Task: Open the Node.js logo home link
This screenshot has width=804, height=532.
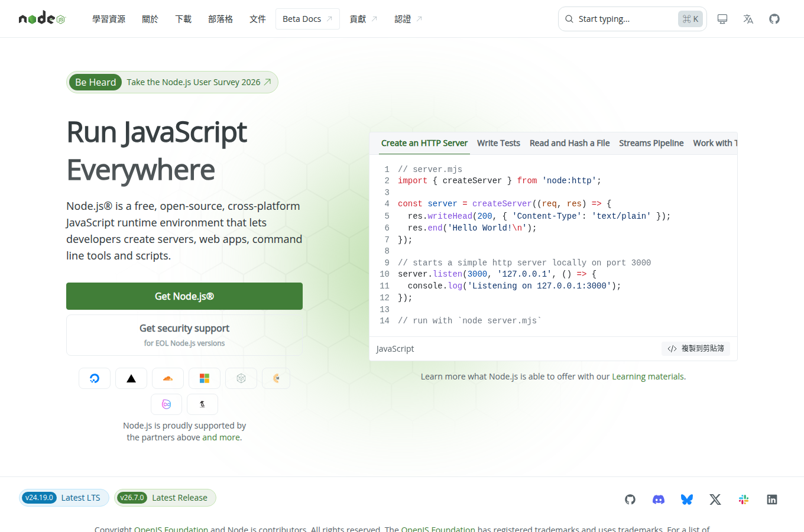Action: coord(41,18)
